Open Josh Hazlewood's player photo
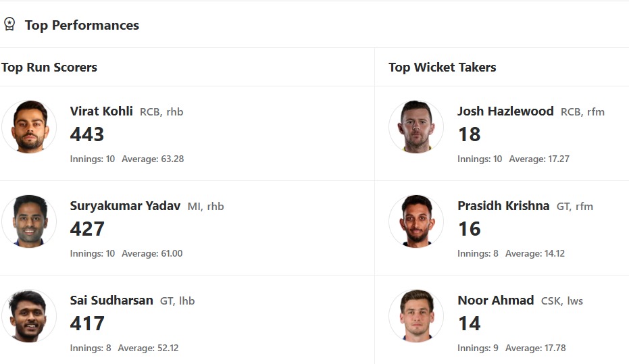Viewport: 629px width, 364px height. tap(416, 127)
